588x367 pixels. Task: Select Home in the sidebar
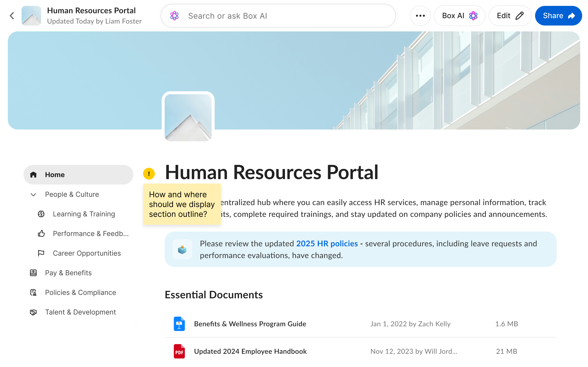click(x=78, y=175)
